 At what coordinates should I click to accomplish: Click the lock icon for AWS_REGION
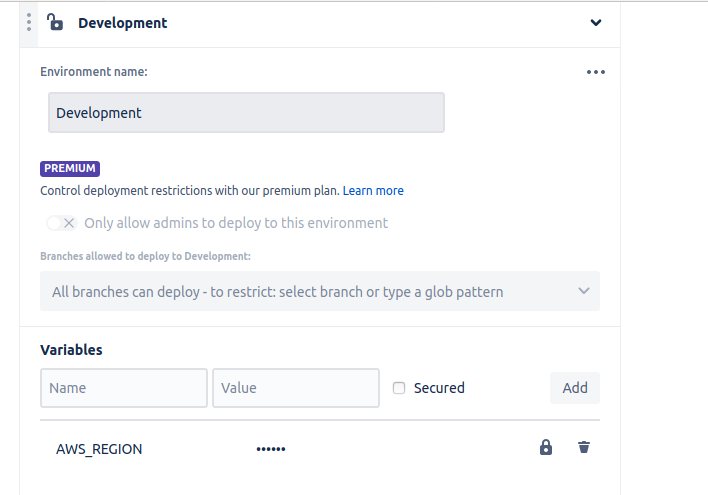[x=546, y=447]
